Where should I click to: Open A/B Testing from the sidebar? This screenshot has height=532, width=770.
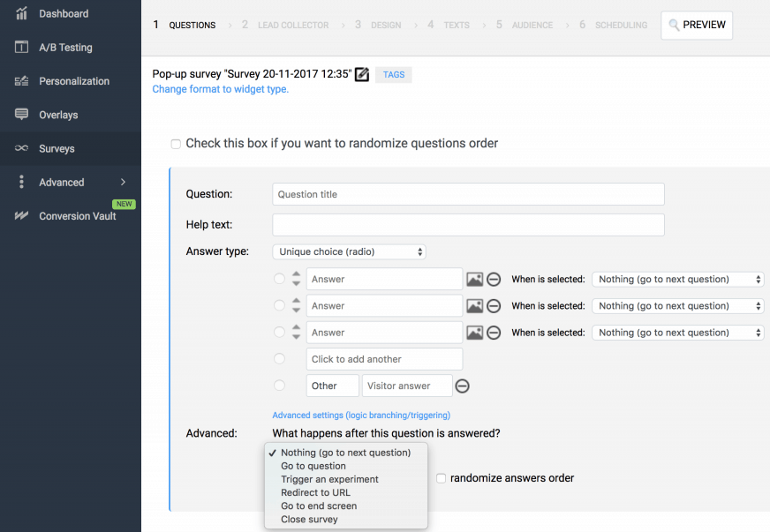(x=66, y=48)
